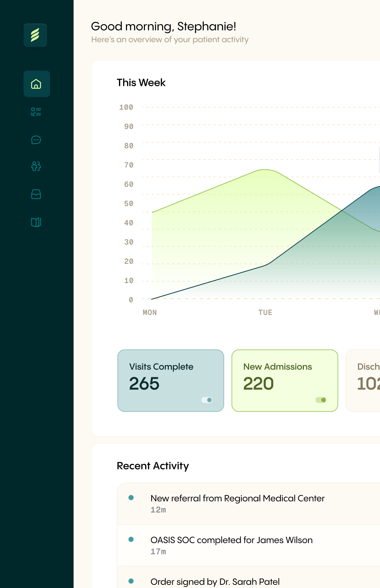The height and width of the screenshot is (588, 380).
Task: Click the Recent Activity heading
Action: (153, 466)
